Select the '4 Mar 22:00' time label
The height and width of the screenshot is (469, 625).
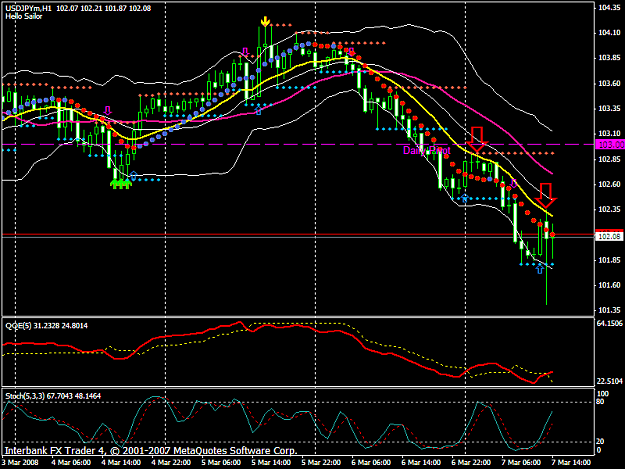(171, 463)
